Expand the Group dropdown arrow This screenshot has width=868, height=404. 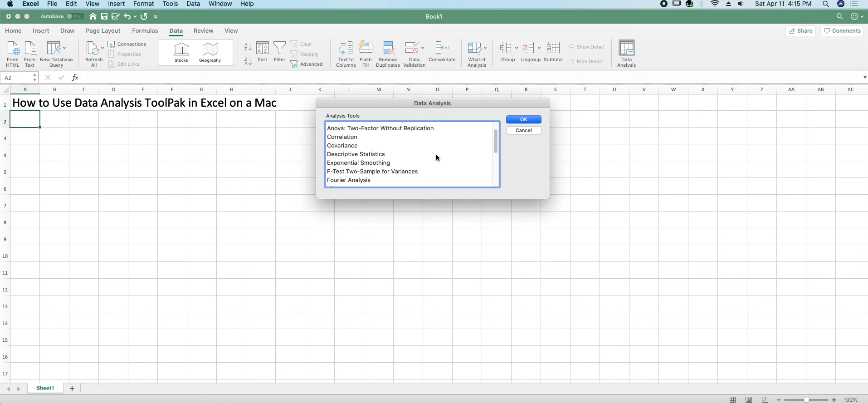pyautogui.click(x=516, y=48)
